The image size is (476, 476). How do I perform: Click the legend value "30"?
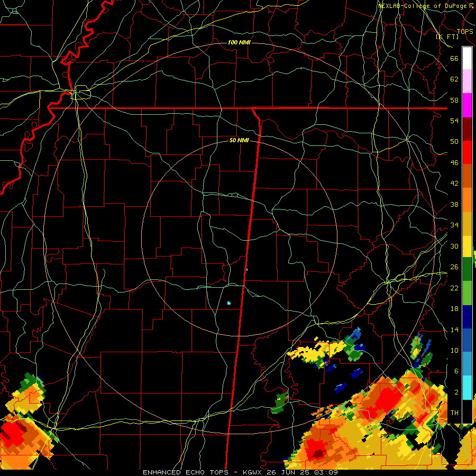pos(454,246)
